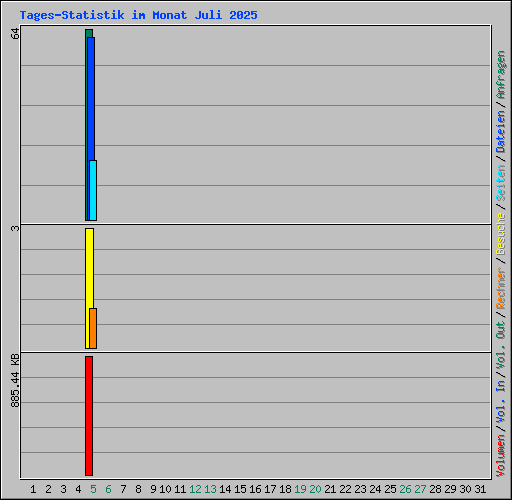Click the red 'Volumen' legend label

click(501, 456)
